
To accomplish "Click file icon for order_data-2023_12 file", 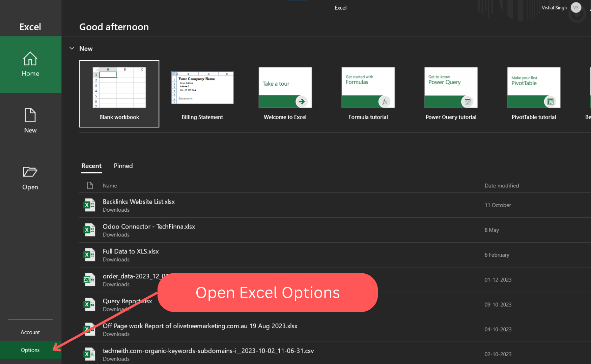I will pos(89,280).
